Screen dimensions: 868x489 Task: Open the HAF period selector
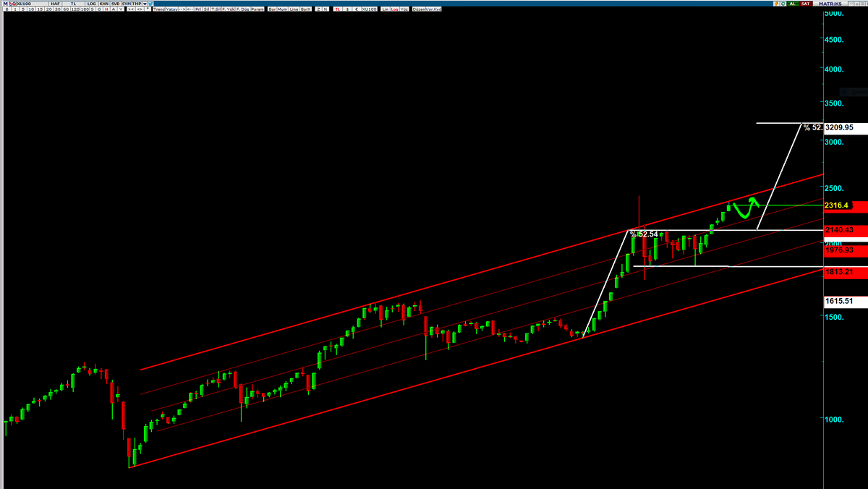pyautogui.click(x=55, y=4)
